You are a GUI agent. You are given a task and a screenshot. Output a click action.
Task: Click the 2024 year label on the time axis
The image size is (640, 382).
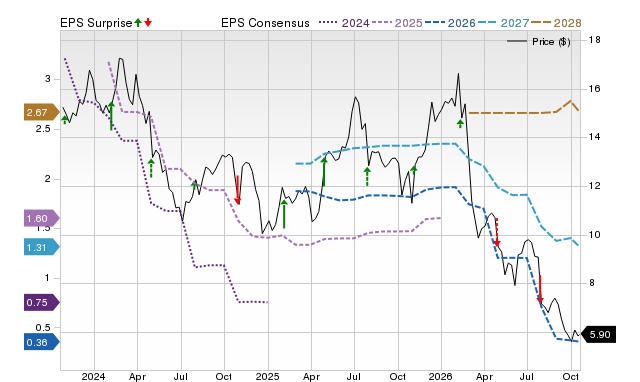[93, 376]
